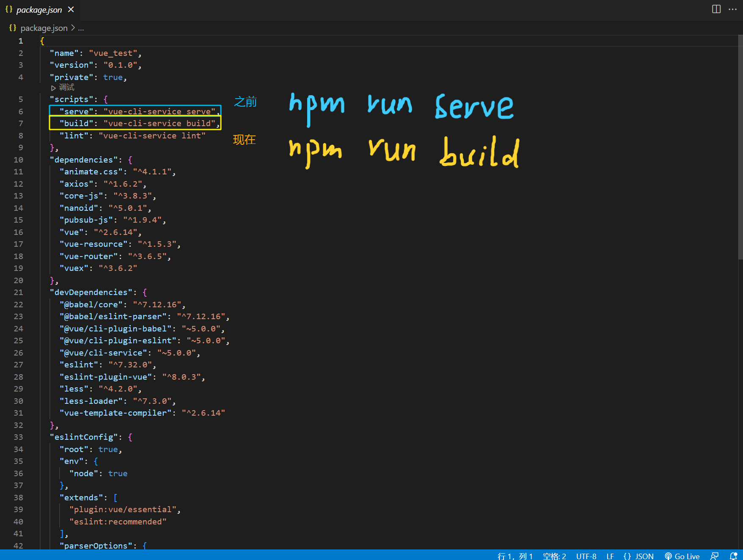Click the "@vue/cli-service" line

pyautogui.click(x=130, y=353)
